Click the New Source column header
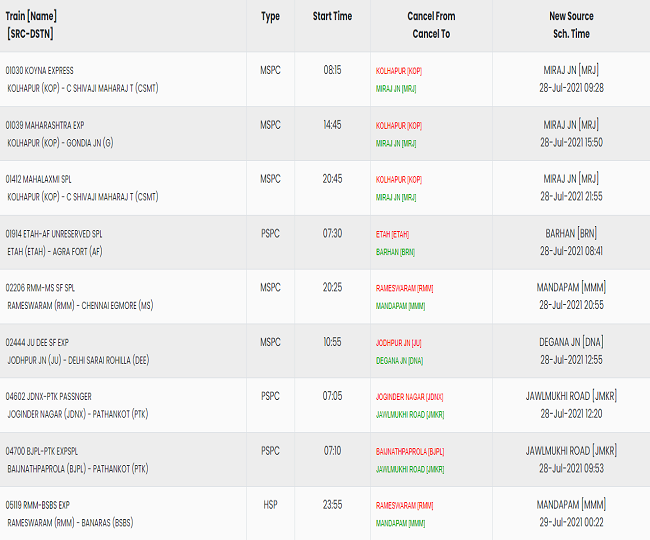Image resolution: width=650 pixels, height=540 pixels. tap(570, 16)
